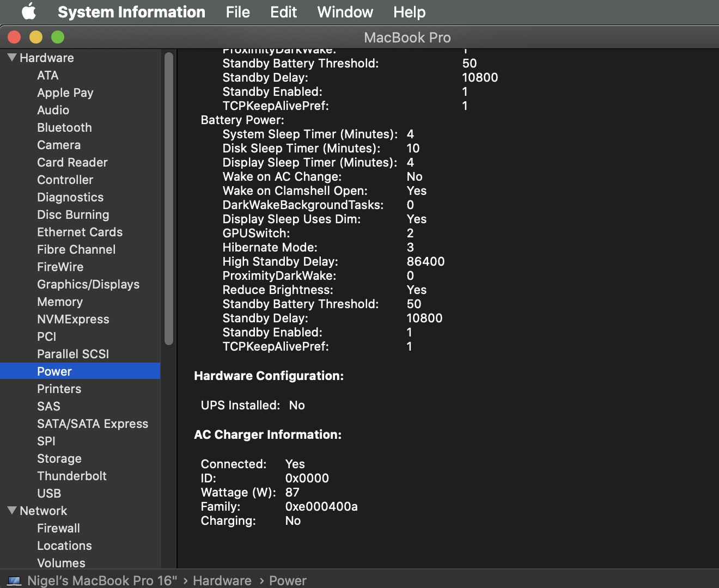
Task: Click Nigel's MacBook Pro 16" in path bar
Action: [x=102, y=580]
